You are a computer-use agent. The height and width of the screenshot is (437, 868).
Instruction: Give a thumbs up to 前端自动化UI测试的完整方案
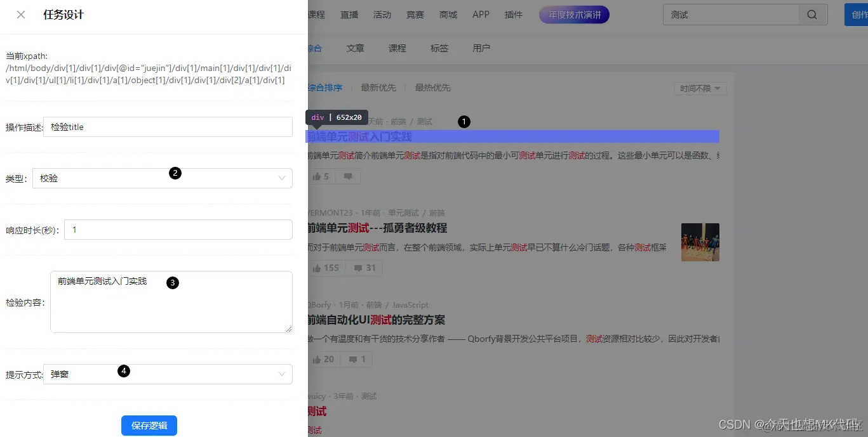tap(323, 358)
